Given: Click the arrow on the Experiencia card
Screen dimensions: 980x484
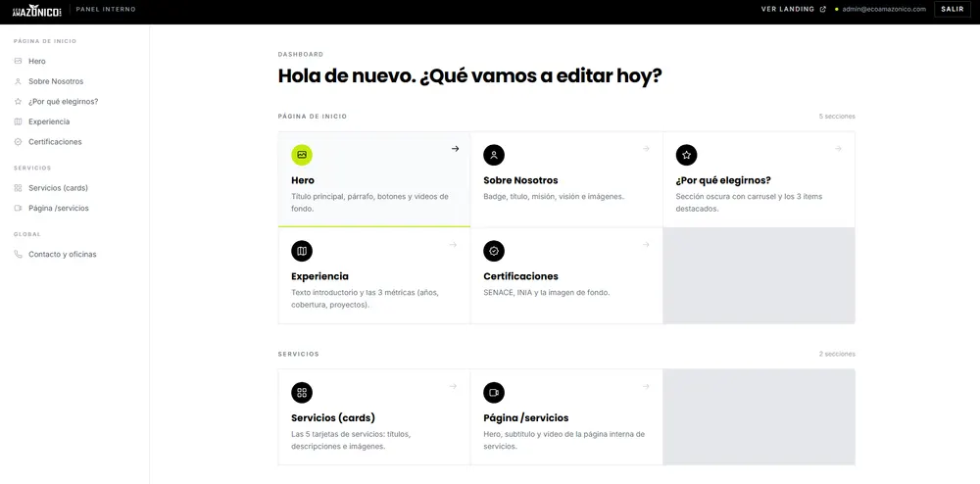Looking at the screenshot, I should 453,245.
